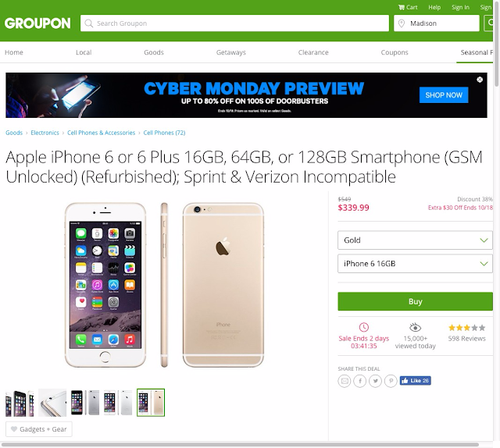
Task: Share deal on Pinterest icon
Action: 391,381
